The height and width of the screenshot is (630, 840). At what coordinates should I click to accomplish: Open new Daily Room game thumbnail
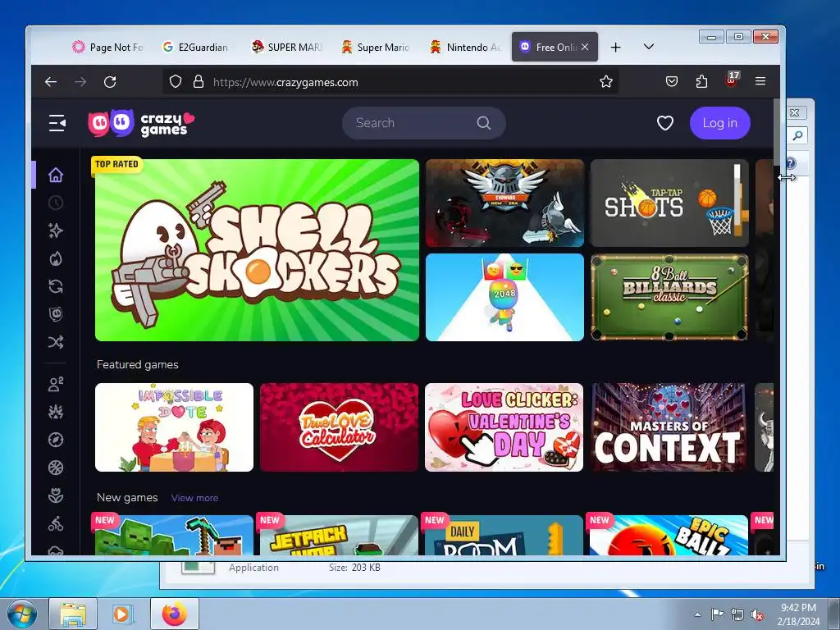(x=504, y=535)
